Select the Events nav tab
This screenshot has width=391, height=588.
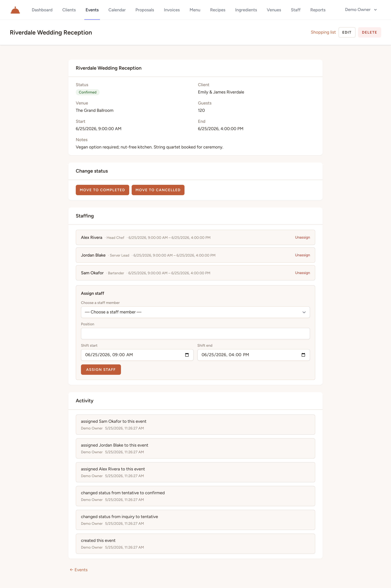tap(92, 10)
